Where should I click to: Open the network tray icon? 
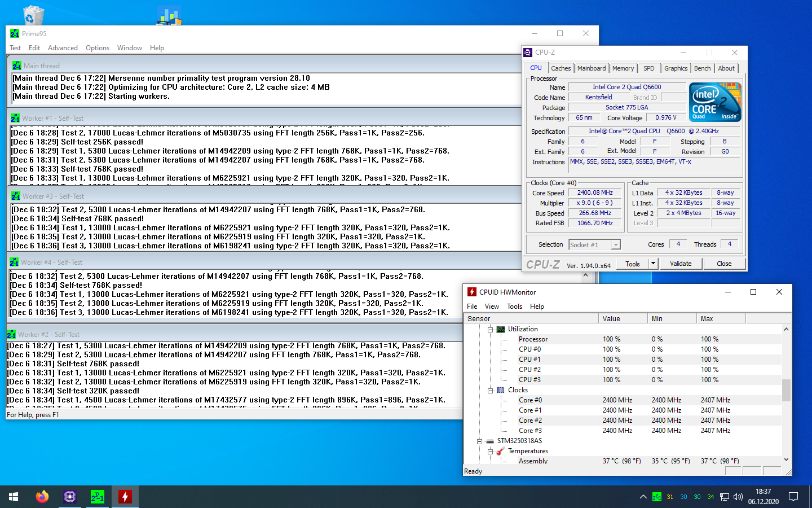725,497
